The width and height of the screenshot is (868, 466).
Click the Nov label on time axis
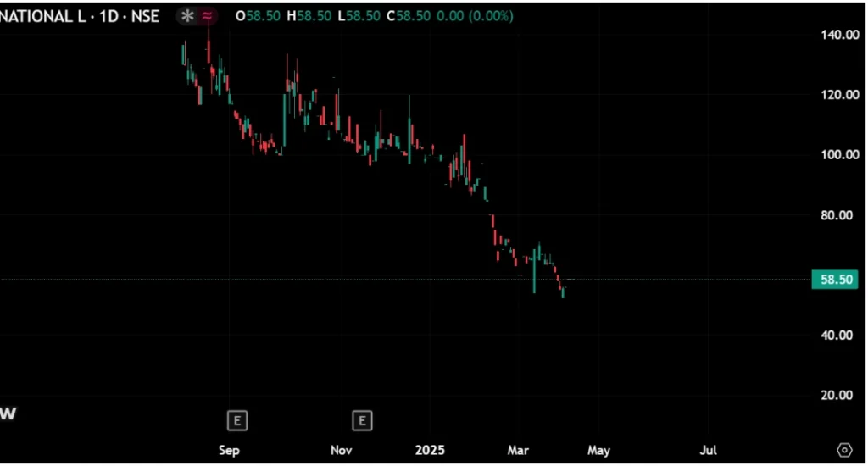(x=341, y=451)
